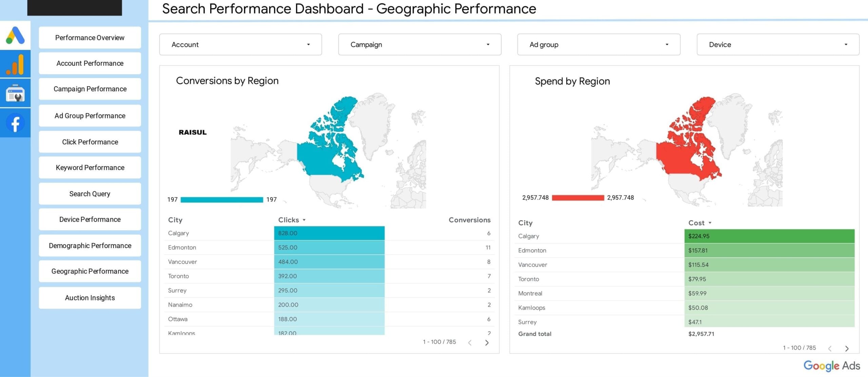868x377 pixels.
Task: Sort table by Clicks column header
Action: pyautogui.click(x=289, y=220)
